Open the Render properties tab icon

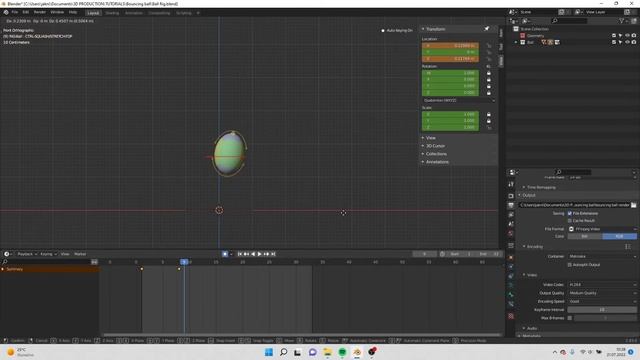point(511,196)
